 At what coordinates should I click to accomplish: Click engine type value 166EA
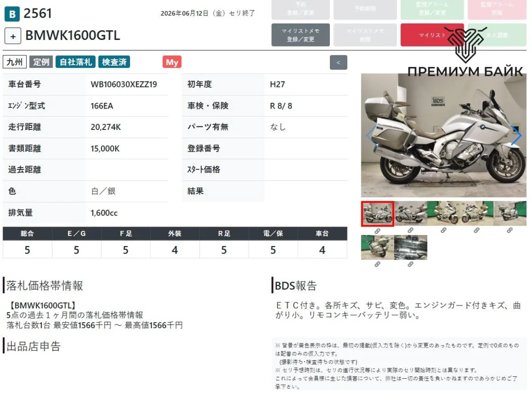click(102, 106)
